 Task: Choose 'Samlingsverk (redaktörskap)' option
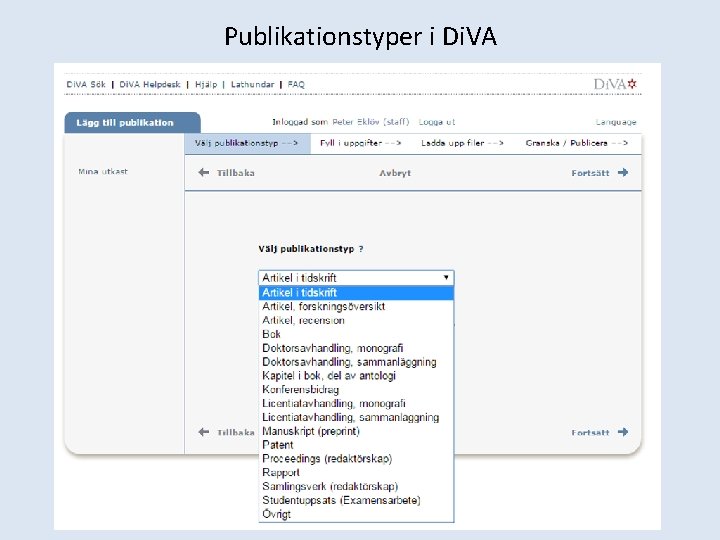pyautogui.click(x=356, y=486)
